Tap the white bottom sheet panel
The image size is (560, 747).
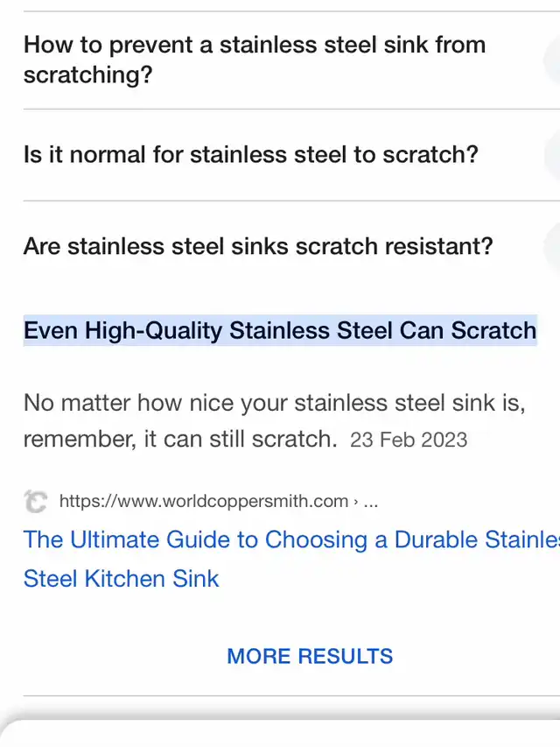(x=280, y=734)
